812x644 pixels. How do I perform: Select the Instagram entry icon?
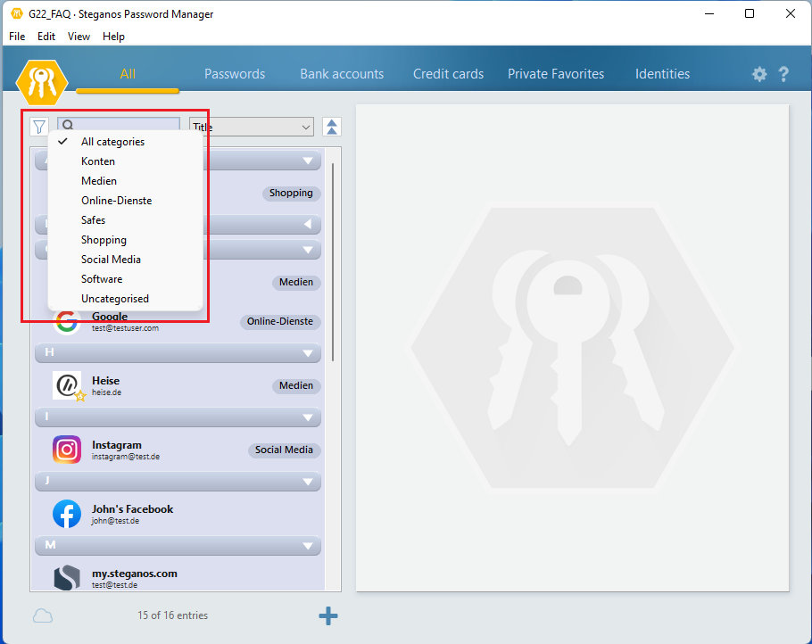67,450
